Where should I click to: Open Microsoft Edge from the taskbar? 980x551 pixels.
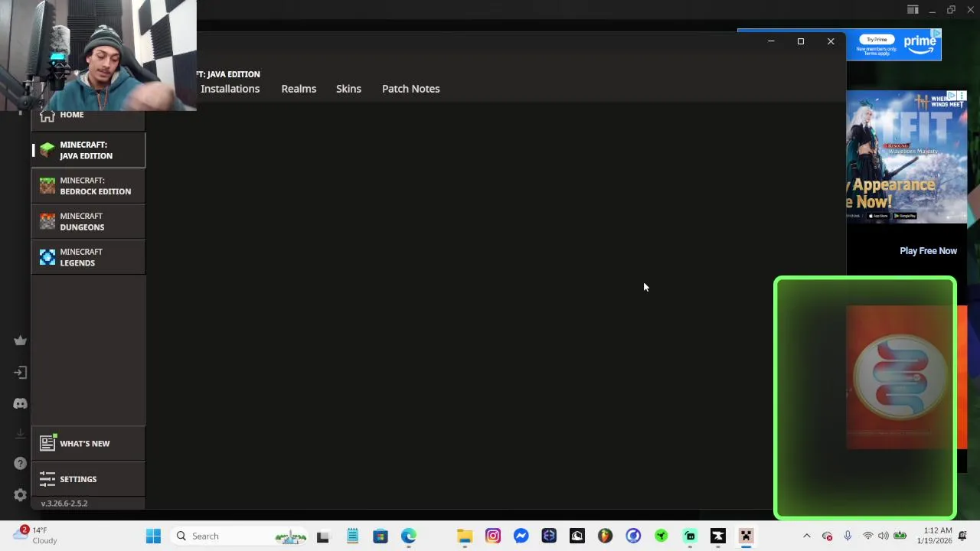pyautogui.click(x=409, y=536)
